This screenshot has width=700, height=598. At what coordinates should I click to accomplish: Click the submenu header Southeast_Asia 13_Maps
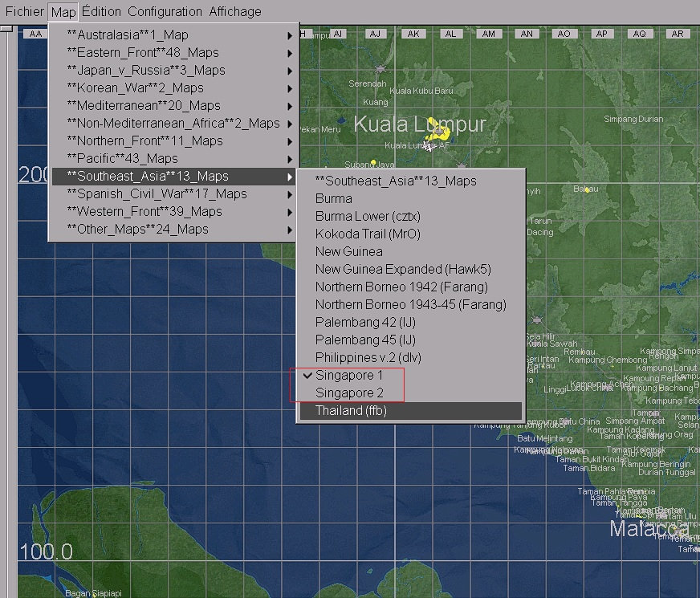pos(411,181)
